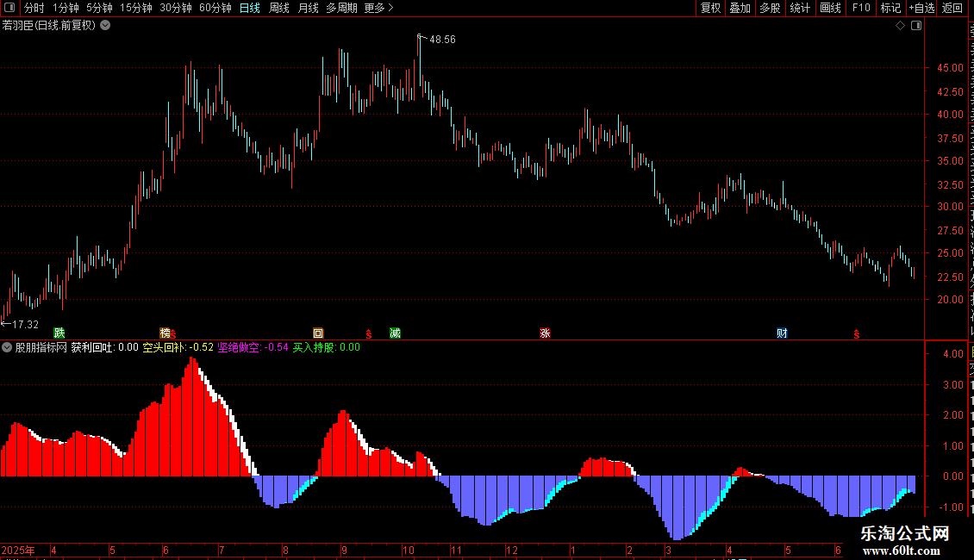Click the 回 event marker
Screen dimensions: 974x560
pos(318,333)
